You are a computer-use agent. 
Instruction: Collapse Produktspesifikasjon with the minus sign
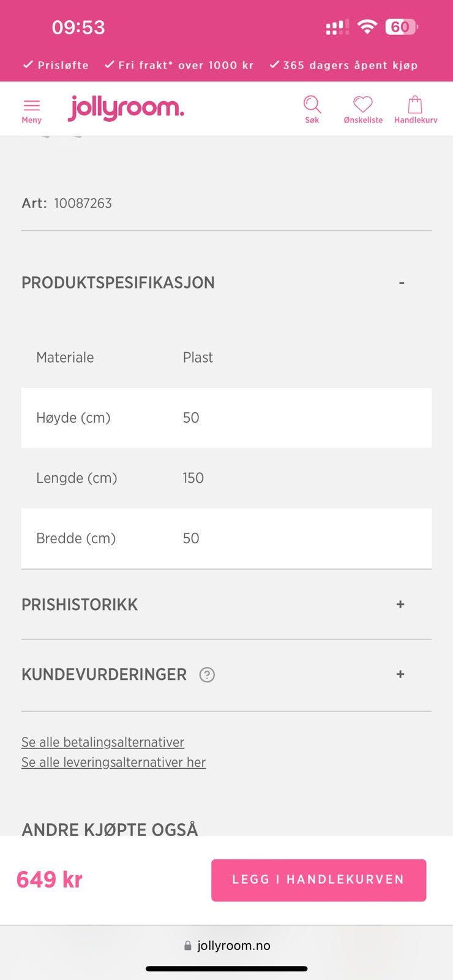401,283
